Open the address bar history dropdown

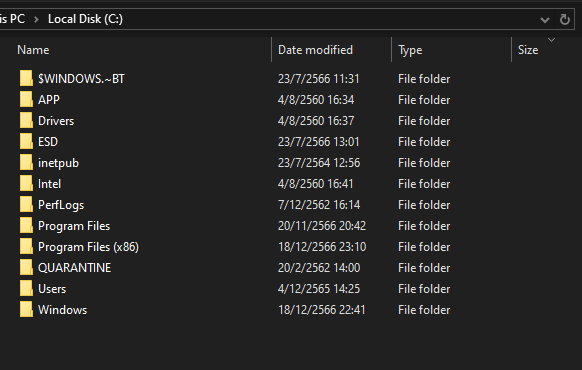point(545,20)
